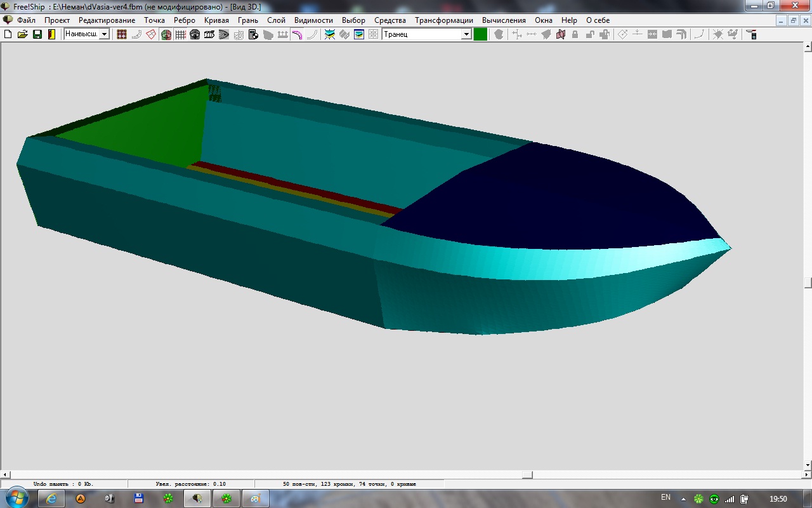Screen dimensions: 812x508
Task: Toggle the pink mirror-plane icon
Action: pyautogui.click(x=560, y=34)
